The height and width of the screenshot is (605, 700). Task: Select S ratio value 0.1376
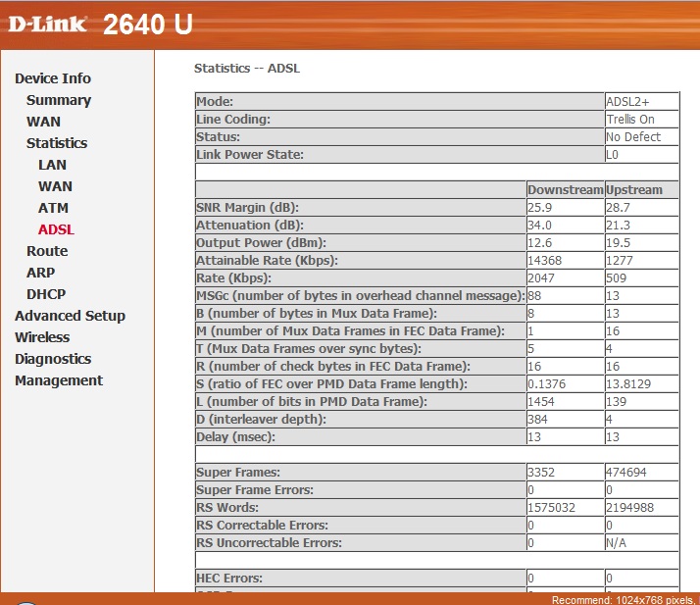point(546,384)
